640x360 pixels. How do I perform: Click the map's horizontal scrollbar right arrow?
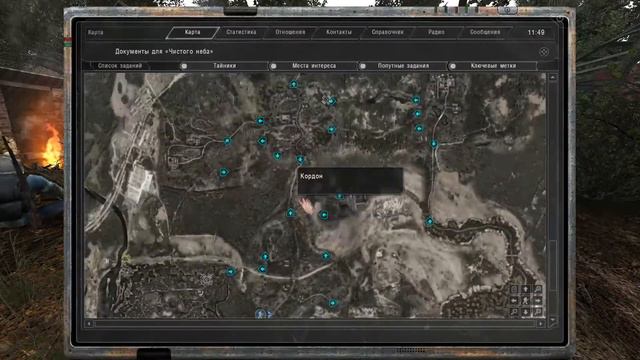pos(540,324)
